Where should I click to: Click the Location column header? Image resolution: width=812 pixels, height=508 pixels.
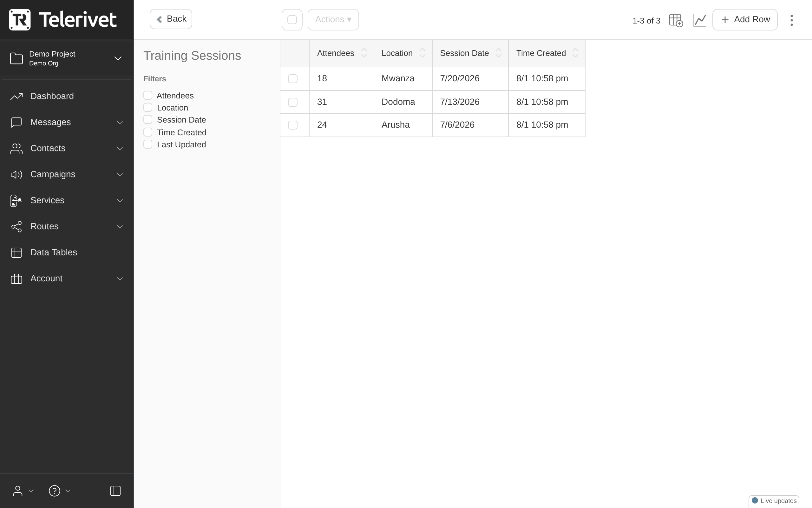(x=403, y=53)
